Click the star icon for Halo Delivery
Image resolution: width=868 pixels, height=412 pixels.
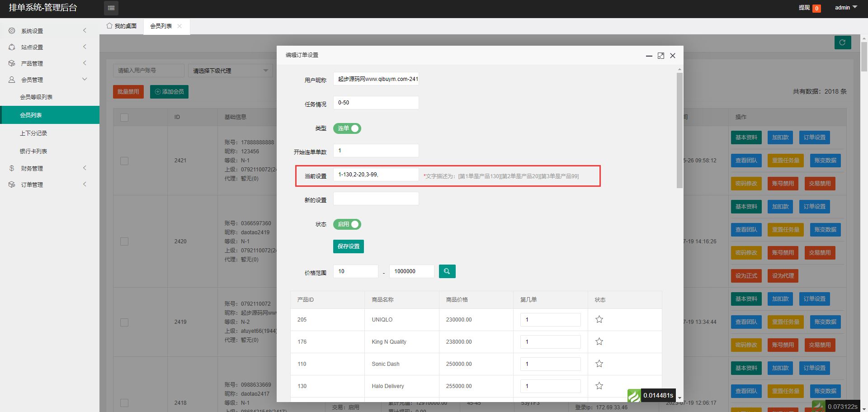point(599,386)
